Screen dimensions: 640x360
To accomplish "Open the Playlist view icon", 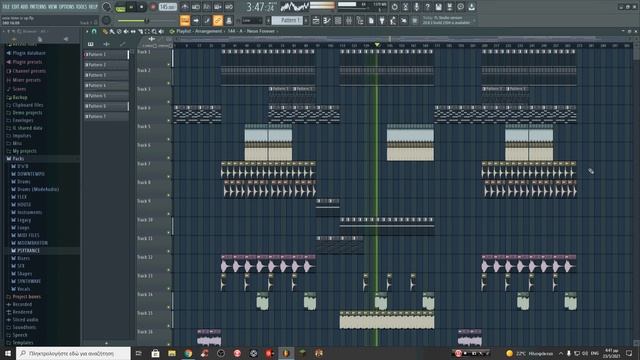I will 316,20.
